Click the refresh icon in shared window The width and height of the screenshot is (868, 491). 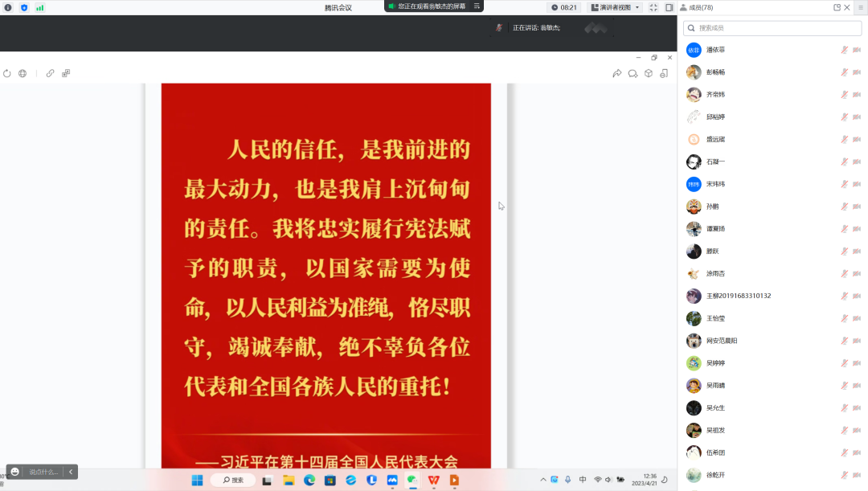pyautogui.click(x=7, y=73)
